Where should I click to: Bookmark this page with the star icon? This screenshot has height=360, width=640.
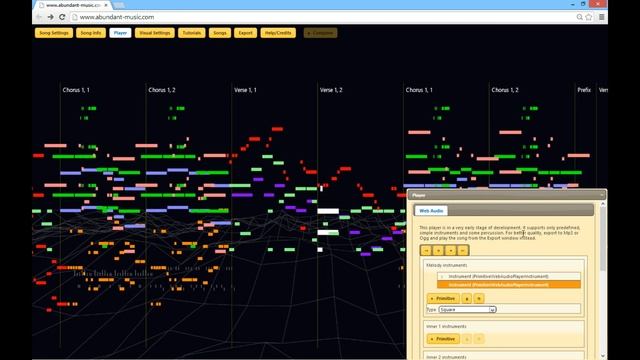(589, 17)
